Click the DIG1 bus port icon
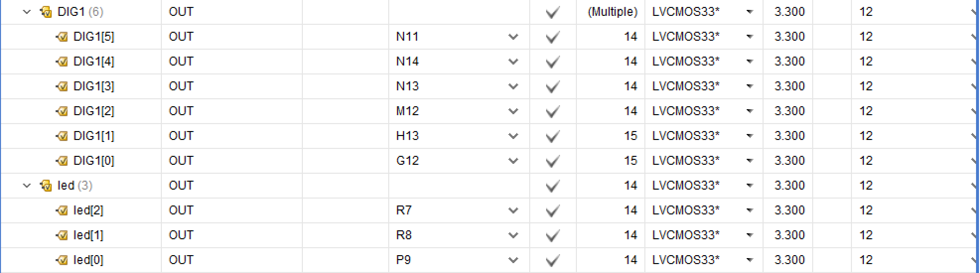The image size is (980, 273). (x=46, y=12)
